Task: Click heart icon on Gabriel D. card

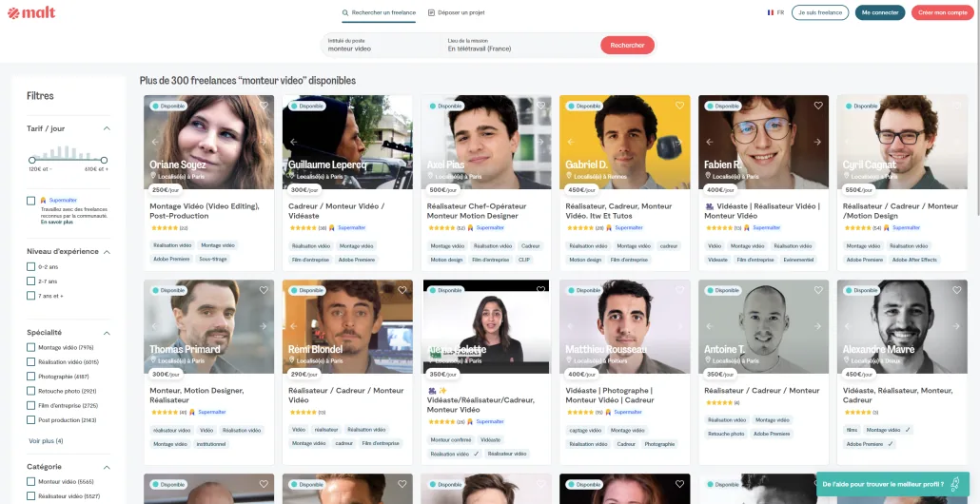Action: [x=679, y=106]
